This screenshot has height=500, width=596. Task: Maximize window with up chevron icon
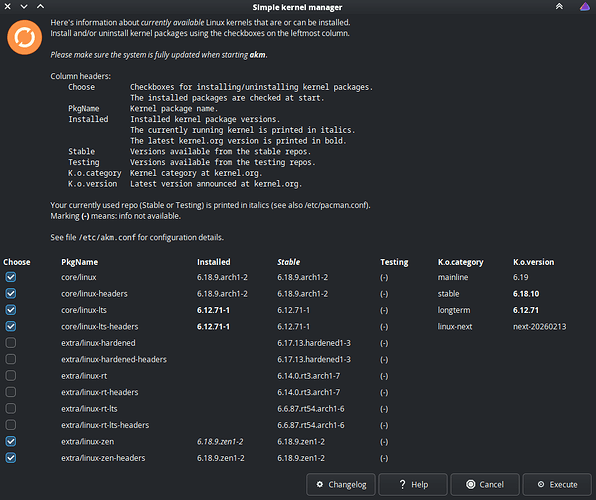(40, 6)
